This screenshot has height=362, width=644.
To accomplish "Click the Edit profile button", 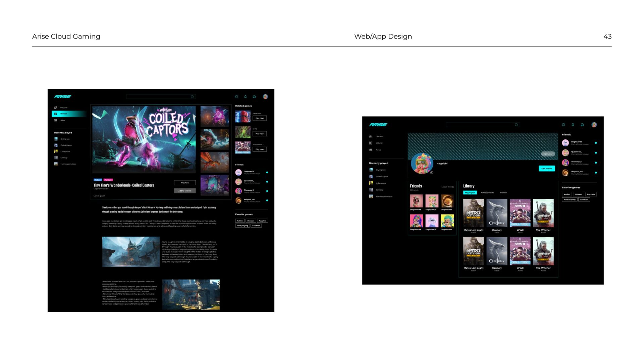I will tap(547, 169).
